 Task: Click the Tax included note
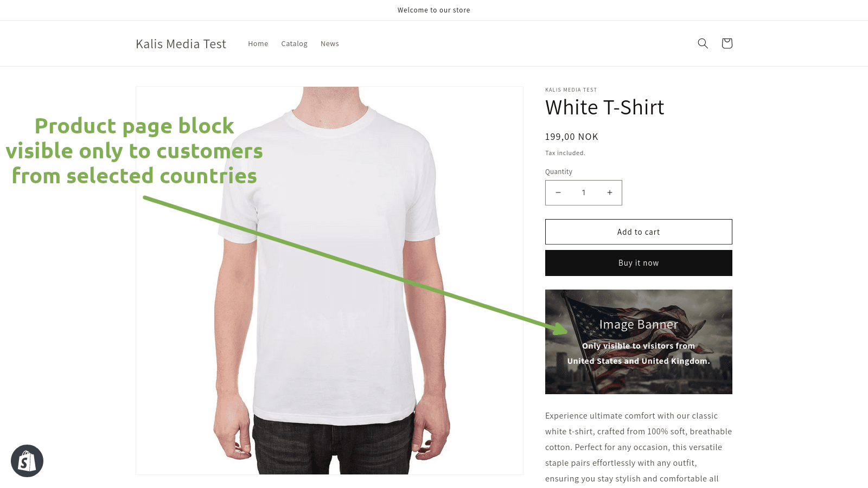[x=565, y=153]
